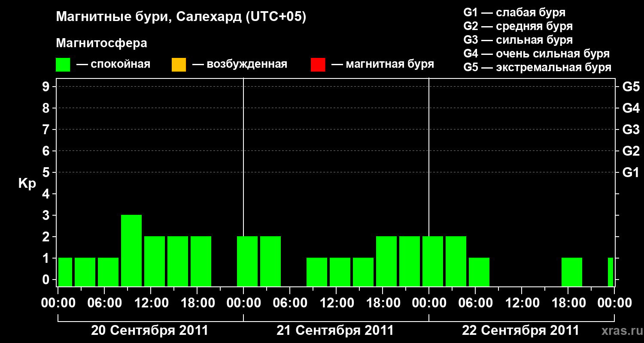Select the narrow final bar at the chart's end

[611, 272]
